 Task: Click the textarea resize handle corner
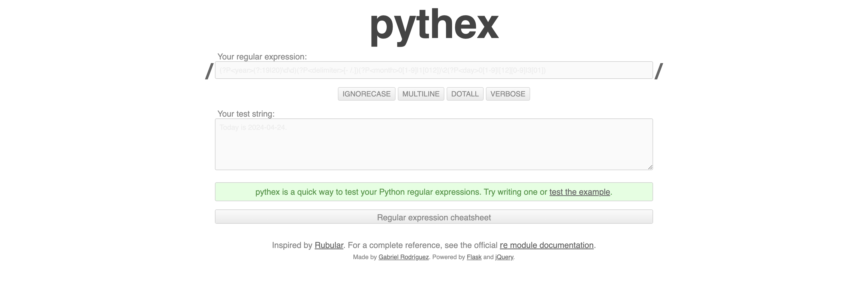(650, 167)
